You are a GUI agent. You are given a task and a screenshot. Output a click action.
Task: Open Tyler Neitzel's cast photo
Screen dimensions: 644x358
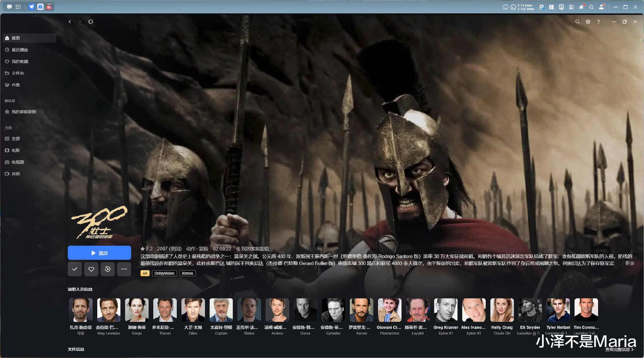coord(558,310)
